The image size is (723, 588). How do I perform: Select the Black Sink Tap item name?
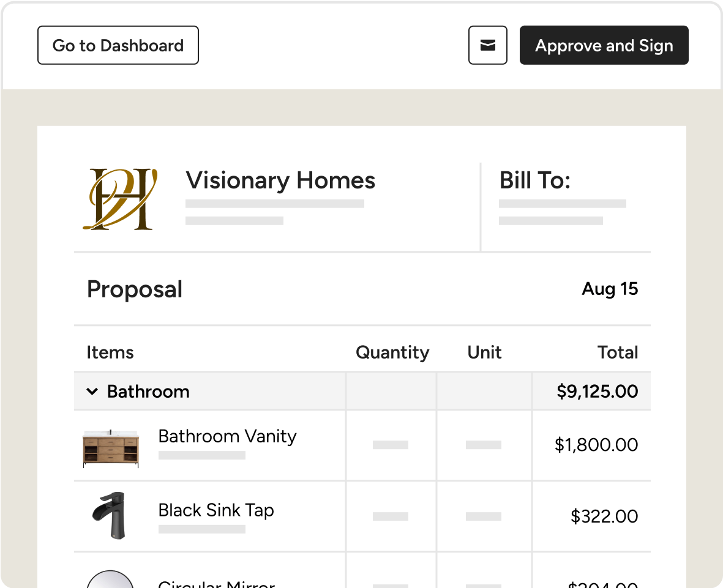pos(216,510)
